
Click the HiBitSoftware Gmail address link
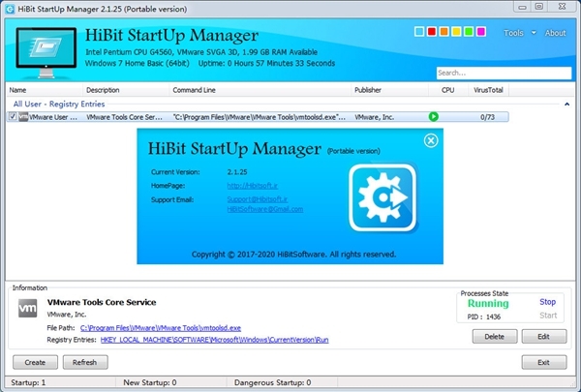(x=265, y=209)
